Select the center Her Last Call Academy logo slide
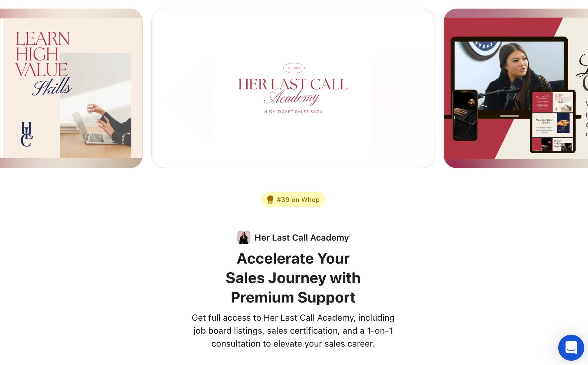This screenshot has width=588, height=365. coord(293,88)
